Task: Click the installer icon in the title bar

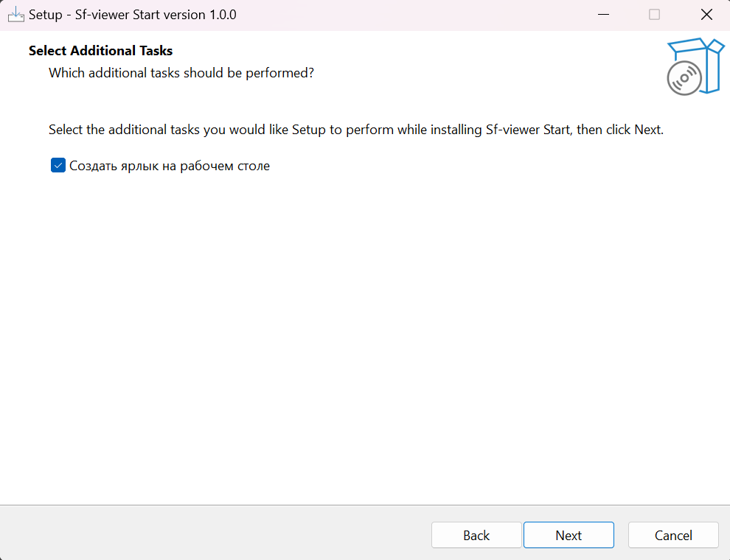Action: (x=15, y=15)
